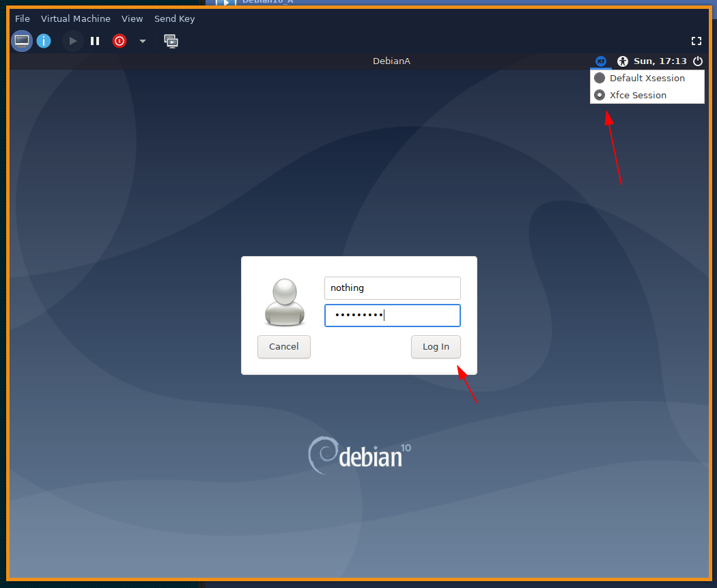Click the clock showing Sun, 17:13

point(660,61)
